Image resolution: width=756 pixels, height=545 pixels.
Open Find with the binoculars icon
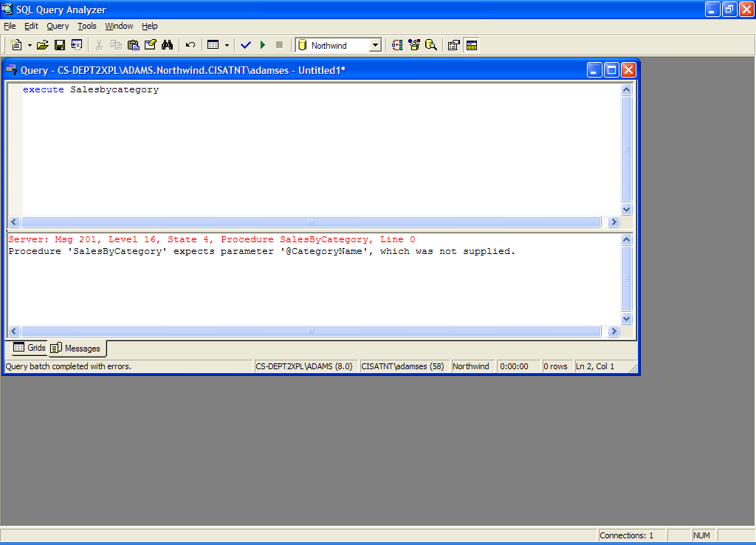tap(167, 45)
